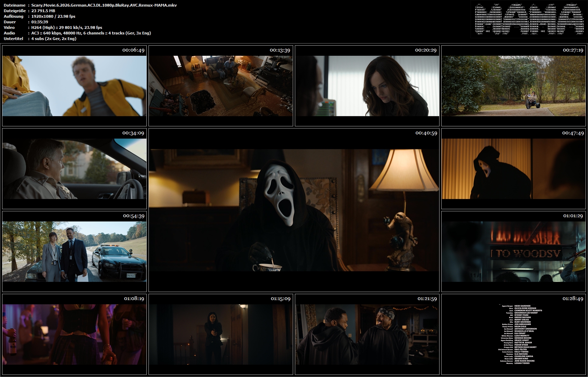Choose the credits thumbnail at 01:28:49
The width and height of the screenshot is (588, 377).
coord(513,334)
